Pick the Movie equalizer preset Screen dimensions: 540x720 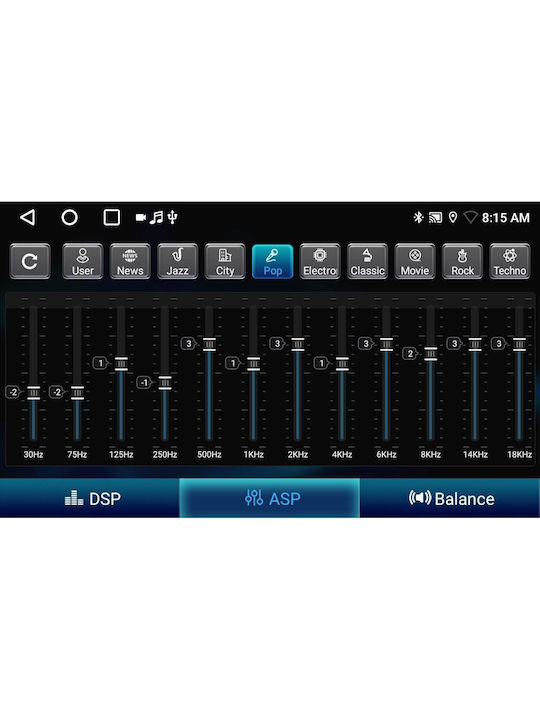click(415, 261)
